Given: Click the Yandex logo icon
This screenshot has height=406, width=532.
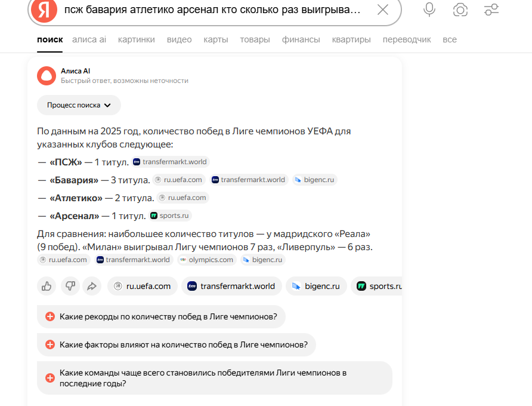Looking at the screenshot, I should coord(44,10).
